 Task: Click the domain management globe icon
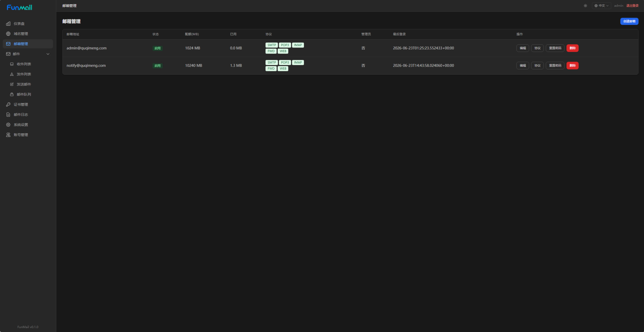8,34
